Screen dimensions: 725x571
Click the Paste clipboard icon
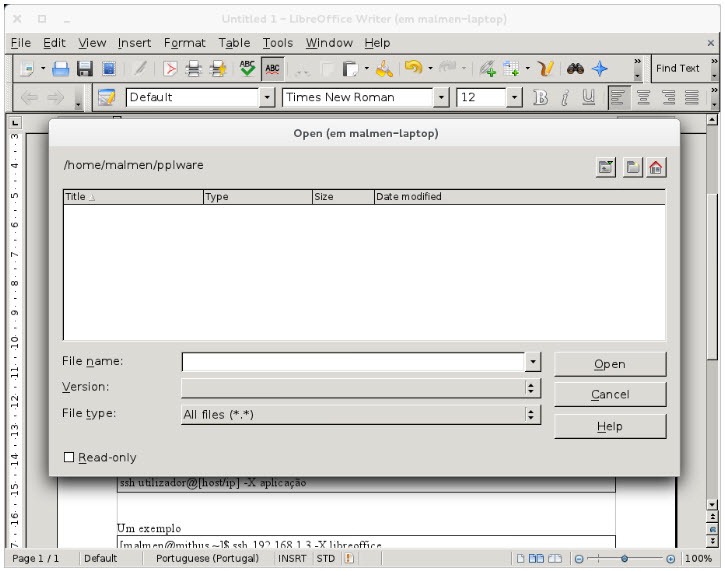coord(350,69)
